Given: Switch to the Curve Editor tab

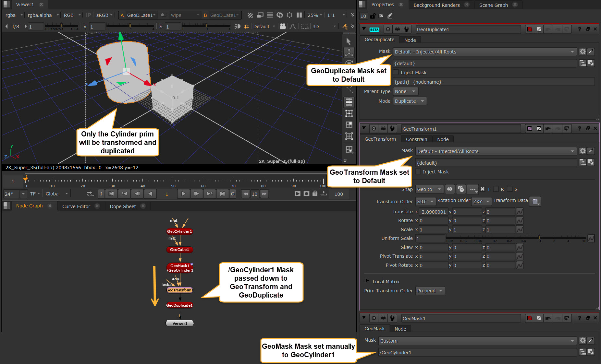Looking at the screenshot, I should [76, 206].
